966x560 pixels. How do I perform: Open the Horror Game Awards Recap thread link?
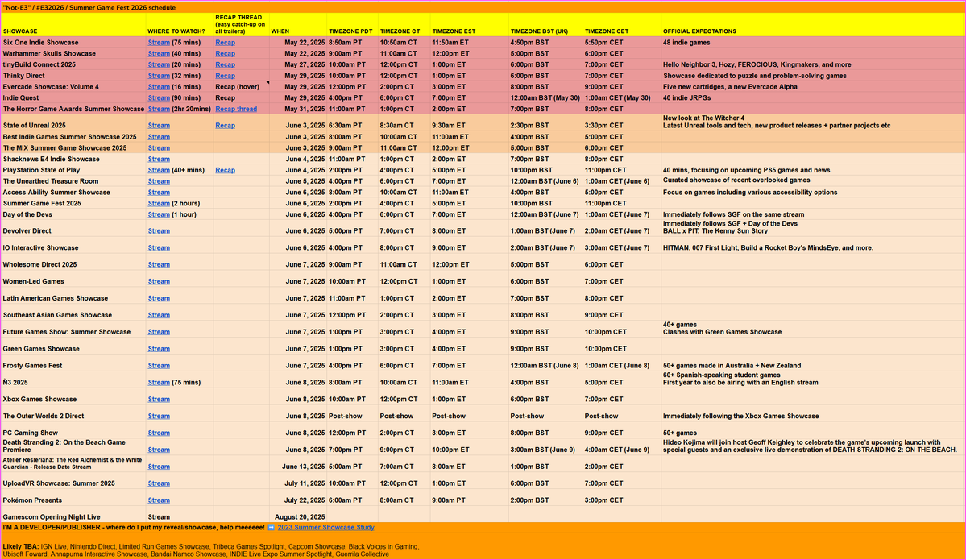(236, 109)
